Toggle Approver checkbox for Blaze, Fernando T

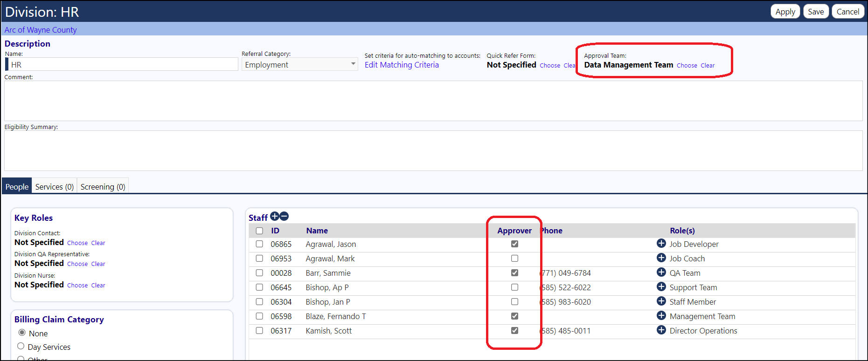(x=514, y=316)
